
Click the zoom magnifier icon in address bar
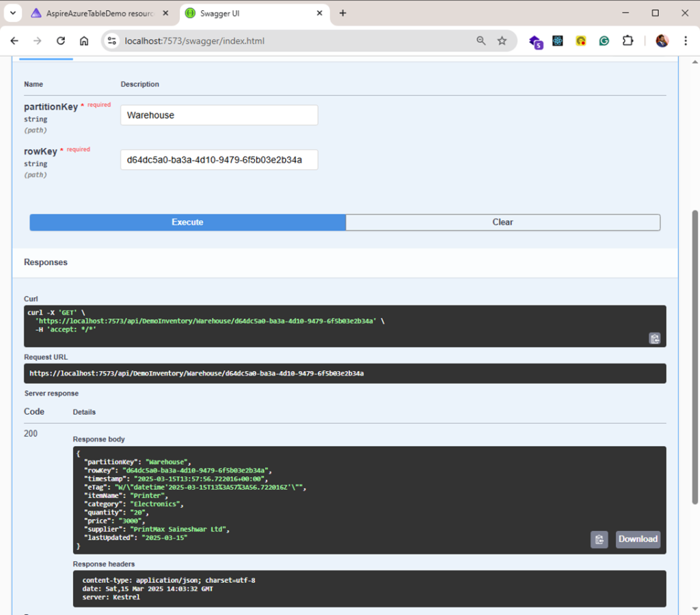pos(481,41)
